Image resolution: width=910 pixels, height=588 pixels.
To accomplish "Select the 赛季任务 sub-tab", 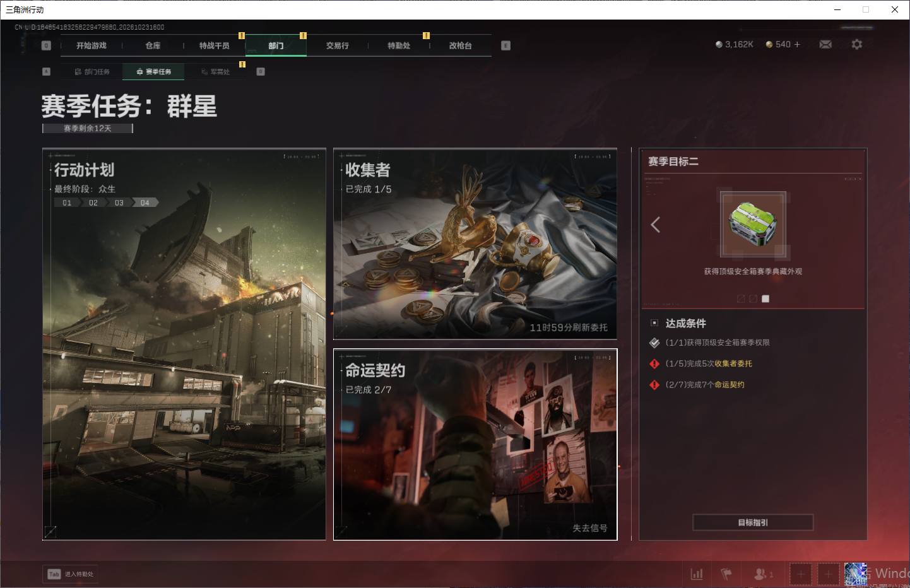I will 154,72.
